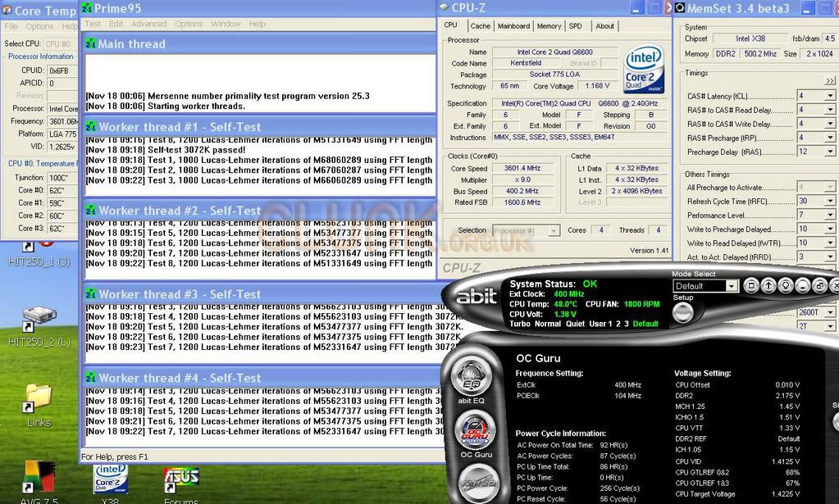839x504 pixels.
Task: Select the OC Guru round button
Action: [475, 430]
